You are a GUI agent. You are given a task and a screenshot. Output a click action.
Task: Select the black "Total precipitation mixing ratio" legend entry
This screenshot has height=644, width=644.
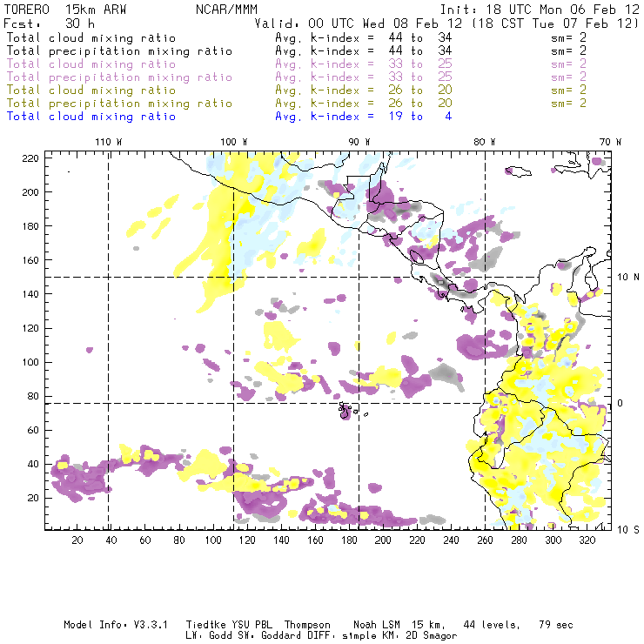[x=119, y=51]
